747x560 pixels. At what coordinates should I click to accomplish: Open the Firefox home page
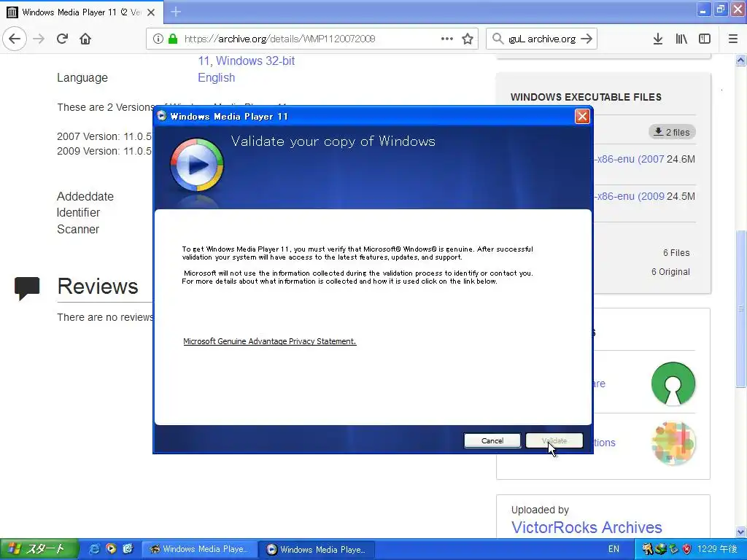point(85,39)
